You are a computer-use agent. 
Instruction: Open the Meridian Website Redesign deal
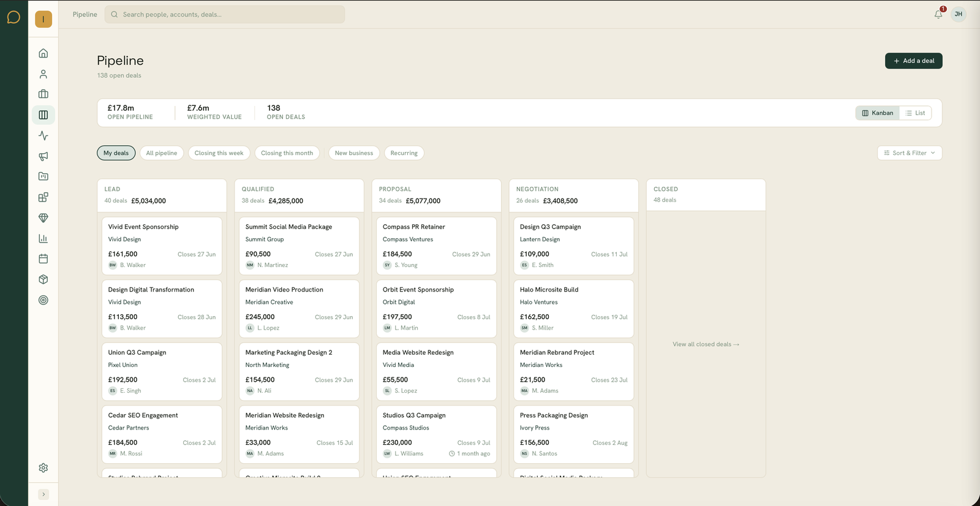pos(299,434)
